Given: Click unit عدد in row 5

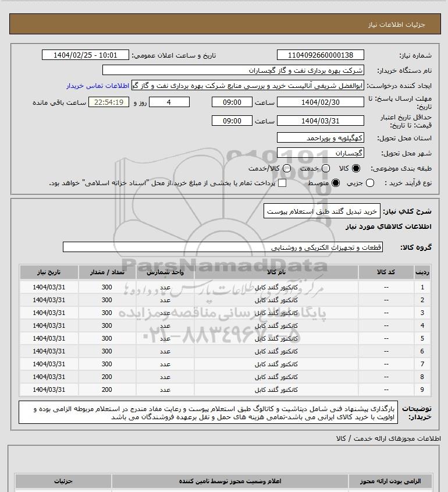Looking at the screenshot, I should coord(165,338).
